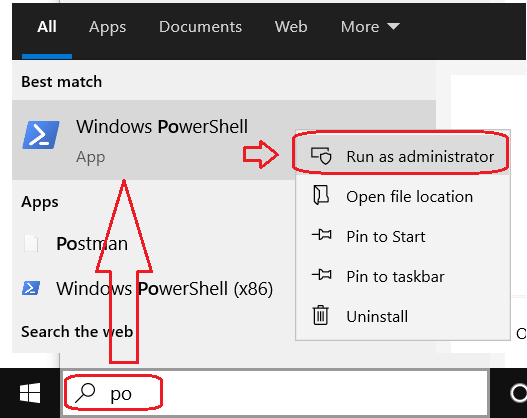This screenshot has height=418, width=527.
Task: Choose Run as administrator menu entry
Action: (403, 157)
